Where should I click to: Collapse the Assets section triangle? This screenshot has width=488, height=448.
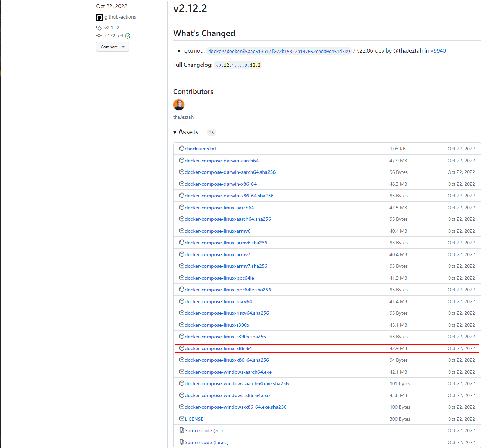(175, 133)
